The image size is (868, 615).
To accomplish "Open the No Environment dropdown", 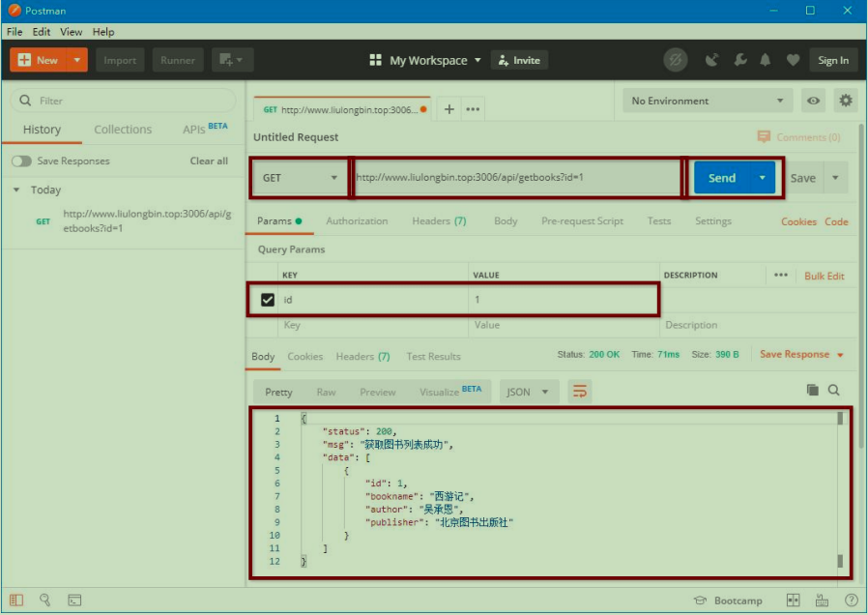I will coord(708,101).
